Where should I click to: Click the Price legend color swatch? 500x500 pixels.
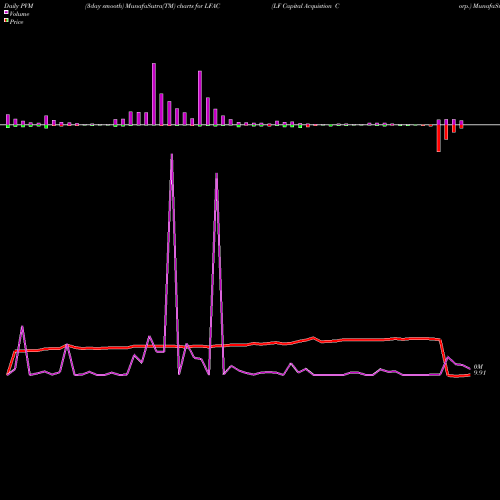pos(6,21)
